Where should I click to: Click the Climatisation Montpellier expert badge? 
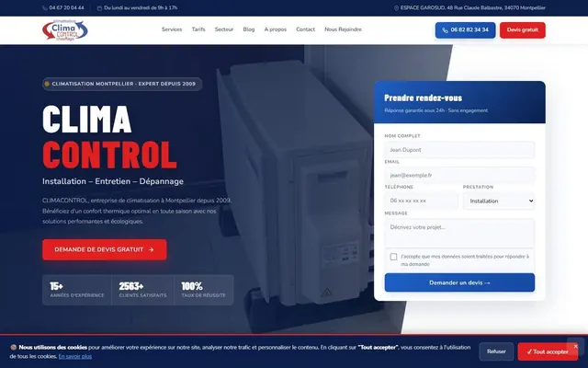[122, 84]
